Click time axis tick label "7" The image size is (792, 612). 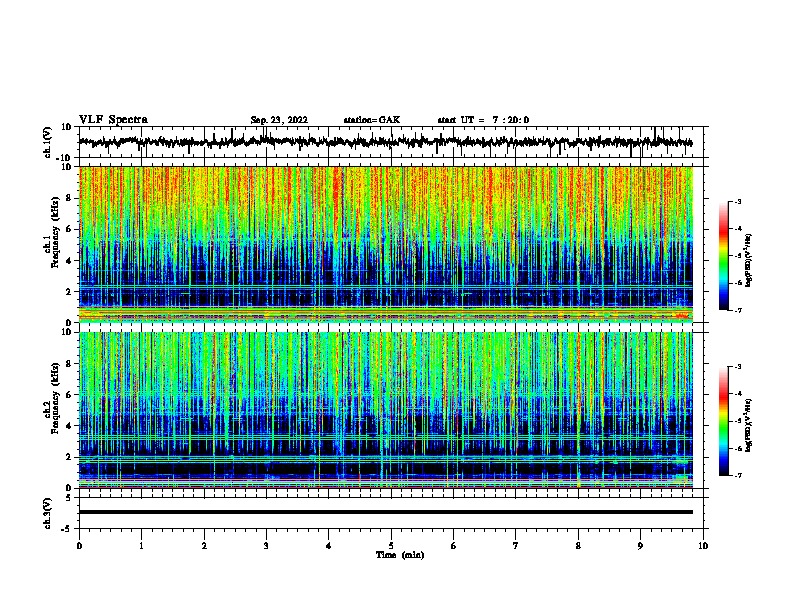pyautogui.click(x=516, y=545)
